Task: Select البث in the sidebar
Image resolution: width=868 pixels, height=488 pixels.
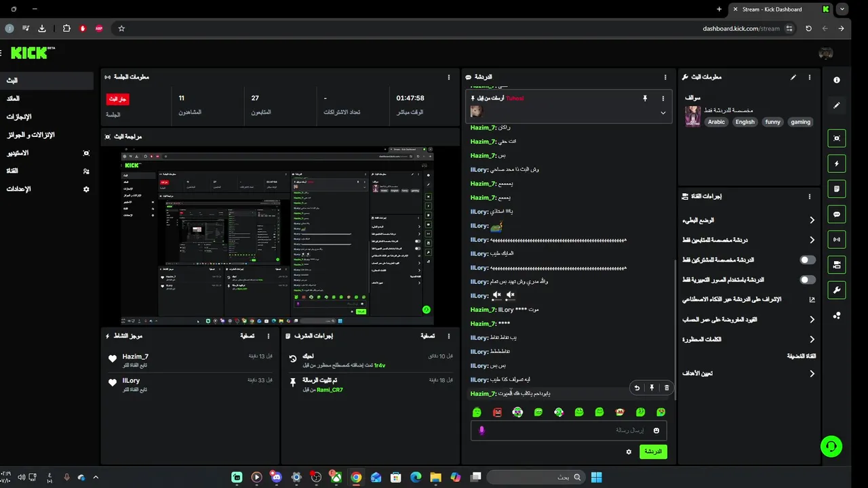Action: click(46, 80)
